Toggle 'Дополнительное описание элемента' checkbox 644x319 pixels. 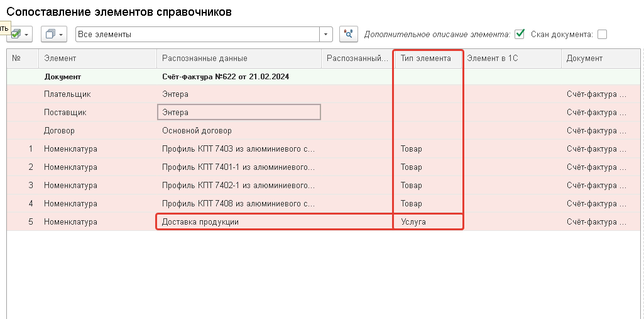520,34
